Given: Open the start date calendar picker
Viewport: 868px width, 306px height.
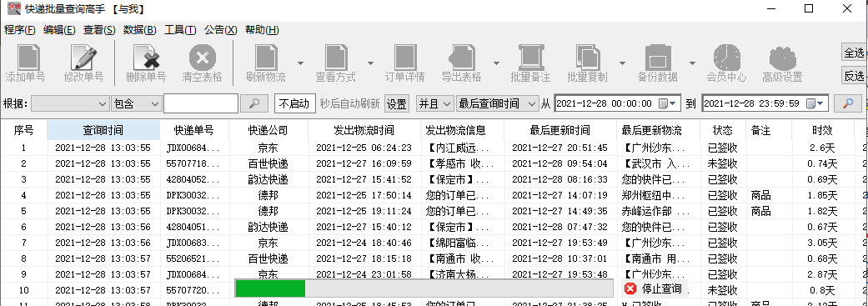Looking at the screenshot, I should pyautogui.click(x=667, y=103).
